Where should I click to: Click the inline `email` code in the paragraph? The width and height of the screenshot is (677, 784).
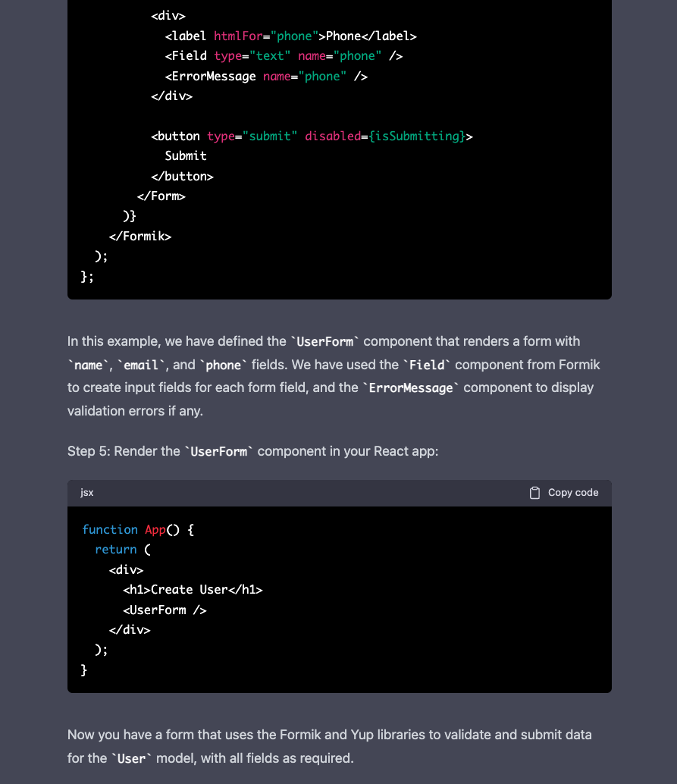[141, 365]
